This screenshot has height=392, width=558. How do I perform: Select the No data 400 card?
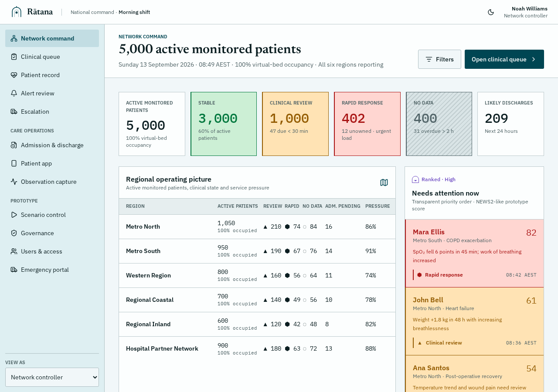(x=439, y=124)
